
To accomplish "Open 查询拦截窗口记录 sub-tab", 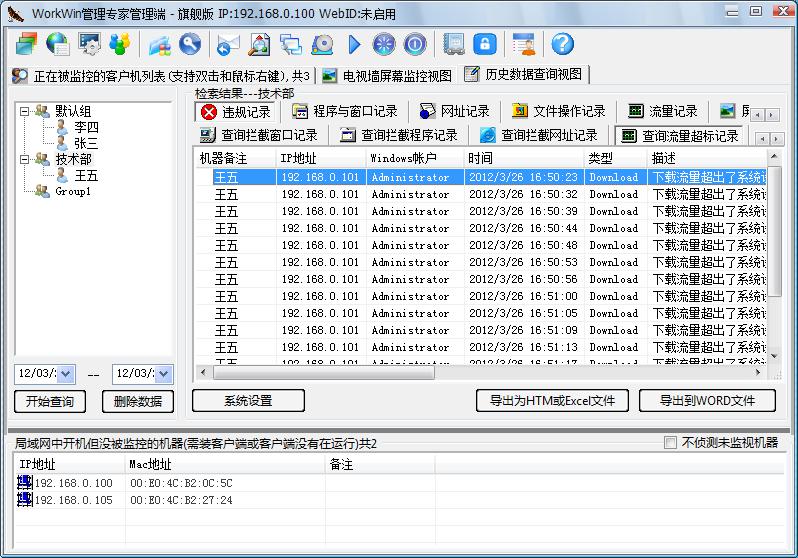I will click(259, 135).
